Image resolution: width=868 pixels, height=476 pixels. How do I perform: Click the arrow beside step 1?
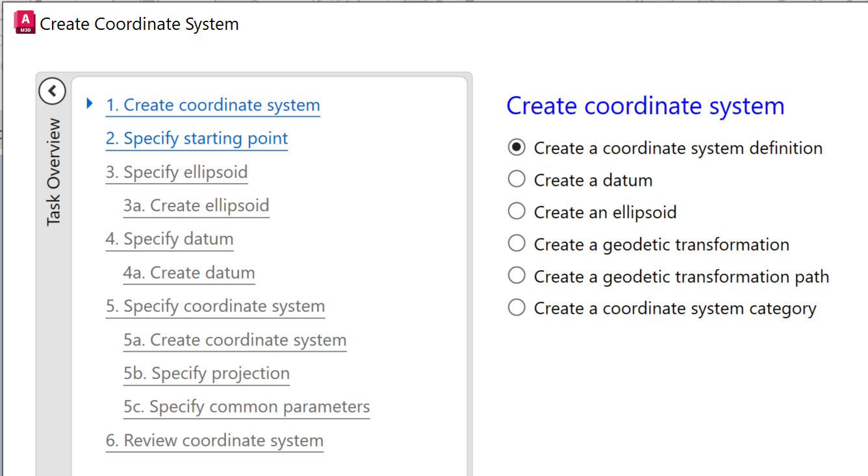pyautogui.click(x=89, y=104)
